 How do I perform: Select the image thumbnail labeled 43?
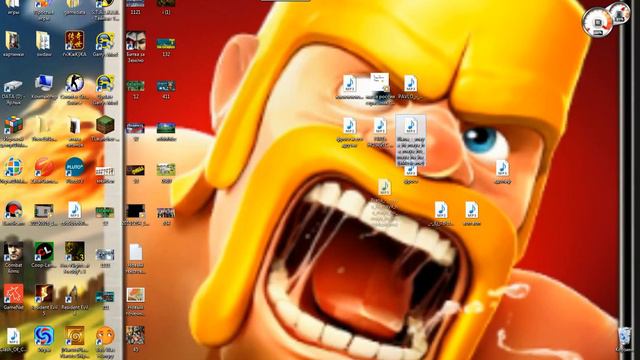(136, 336)
